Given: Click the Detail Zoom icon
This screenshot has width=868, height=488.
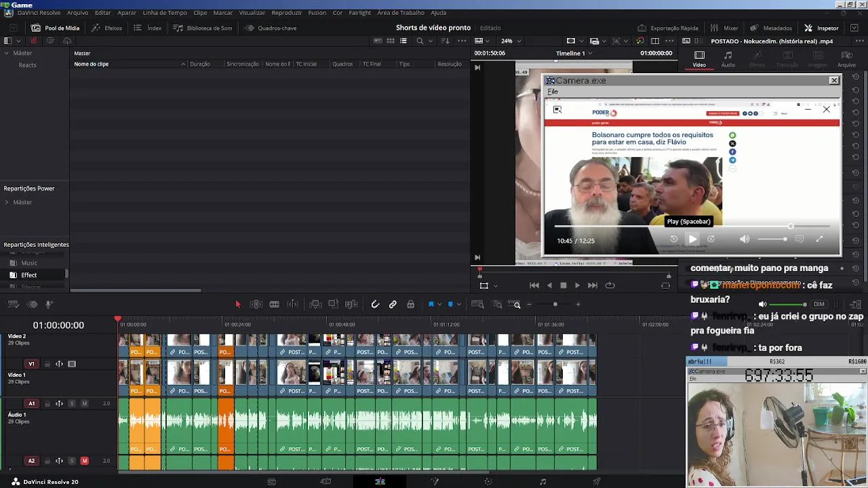Looking at the screenshot, I should pyautogui.click(x=497, y=304).
